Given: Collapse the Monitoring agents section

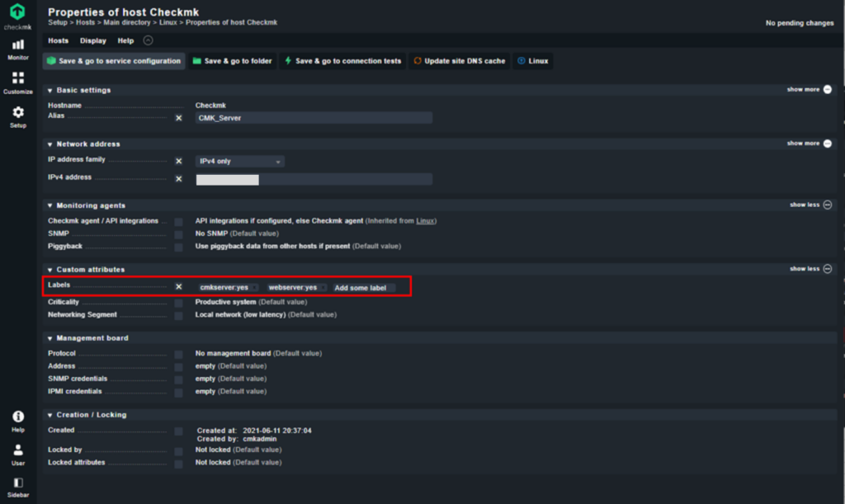Looking at the screenshot, I should pyautogui.click(x=50, y=205).
